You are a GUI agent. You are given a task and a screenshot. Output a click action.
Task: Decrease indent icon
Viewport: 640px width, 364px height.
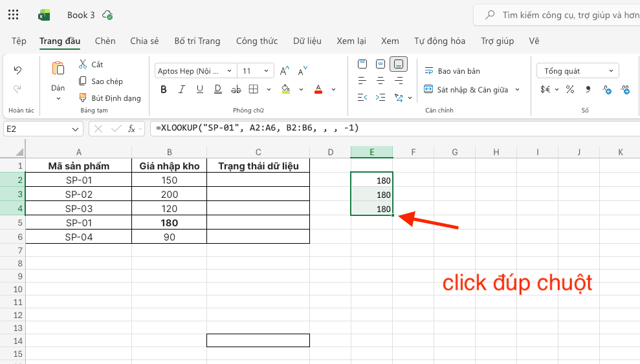click(362, 98)
